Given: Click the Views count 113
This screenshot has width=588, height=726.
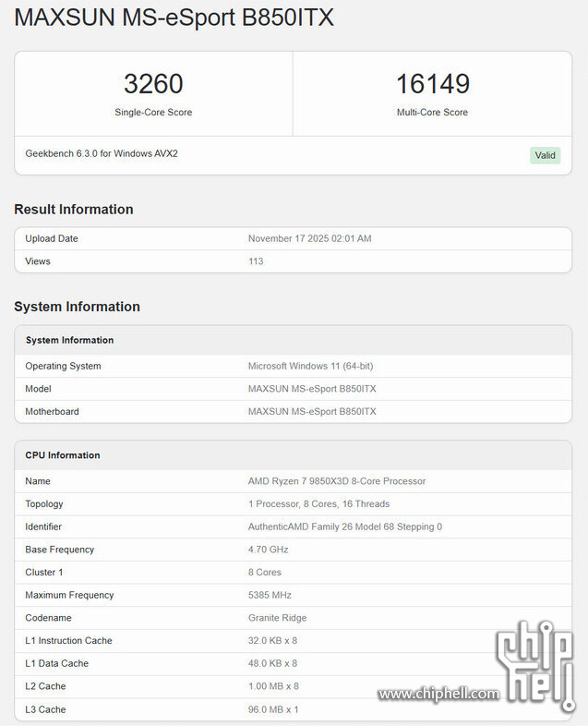Looking at the screenshot, I should (256, 261).
